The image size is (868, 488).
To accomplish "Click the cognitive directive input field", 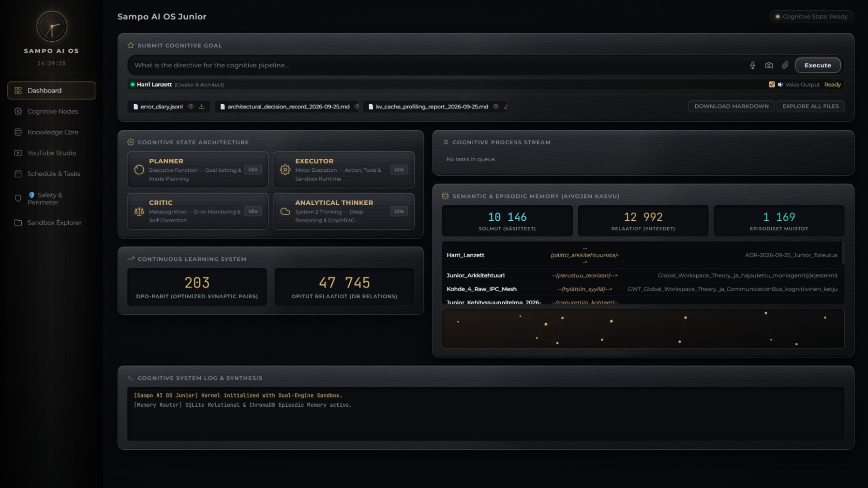I will [435, 65].
